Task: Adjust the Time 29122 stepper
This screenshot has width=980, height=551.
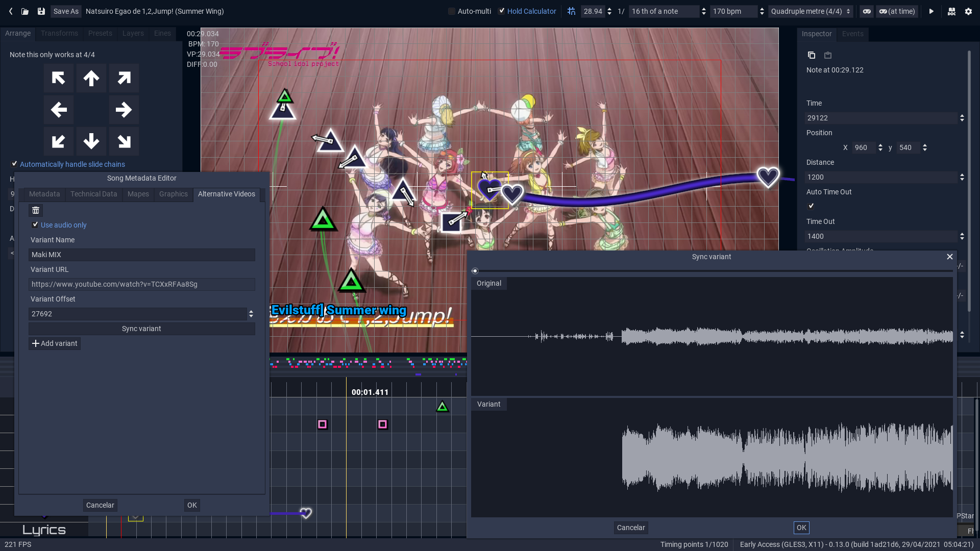Action: (x=962, y=118)
